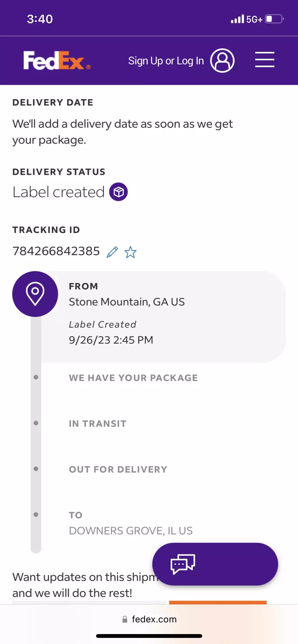This screenshot has height=644, width=298.
Task: Click the FedEx logo
Action: 57,60
